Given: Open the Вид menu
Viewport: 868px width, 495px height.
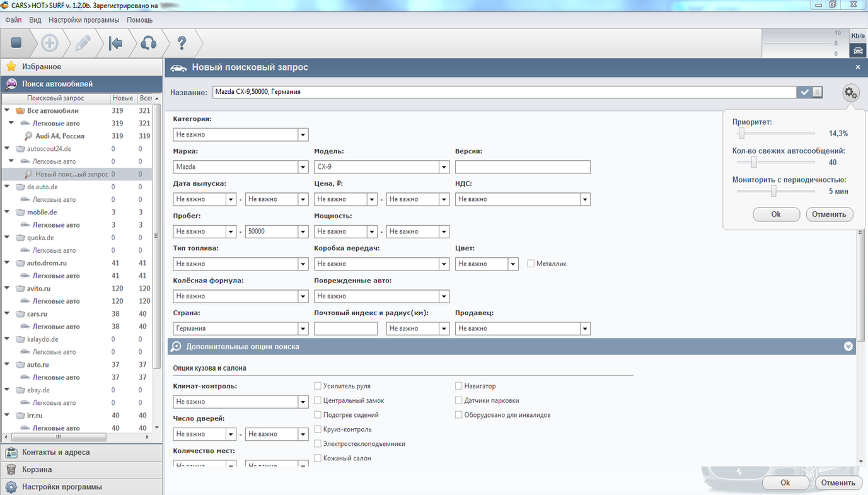Looking at the screenshot, I should point(35,20).
